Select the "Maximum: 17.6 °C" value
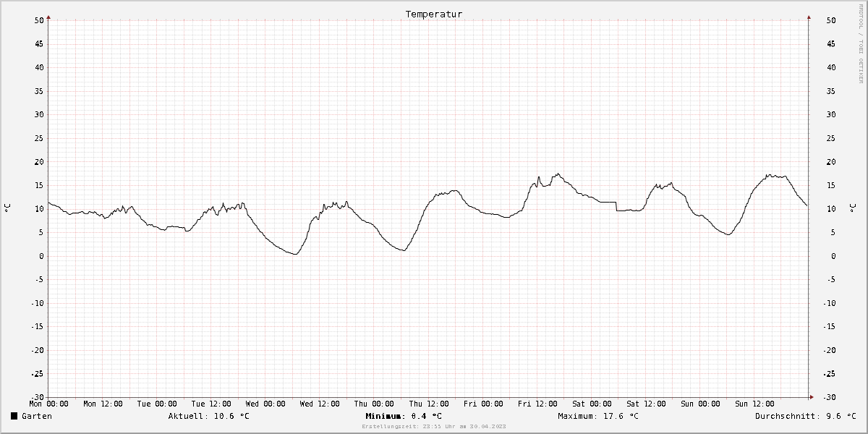The width and height of the screenshot is (868, 434). 598,416
